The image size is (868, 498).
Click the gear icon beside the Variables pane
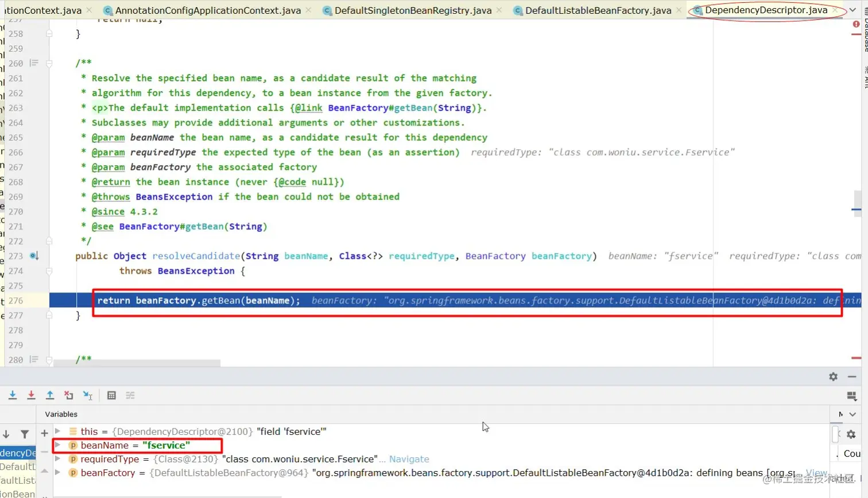(x=851, y=434)
